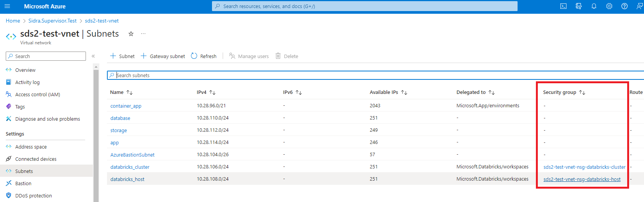Image resolution: width=644 pixels, height=202 pixels.
Task: Open the portal settings gear
Action: click(x=609, y=6)
